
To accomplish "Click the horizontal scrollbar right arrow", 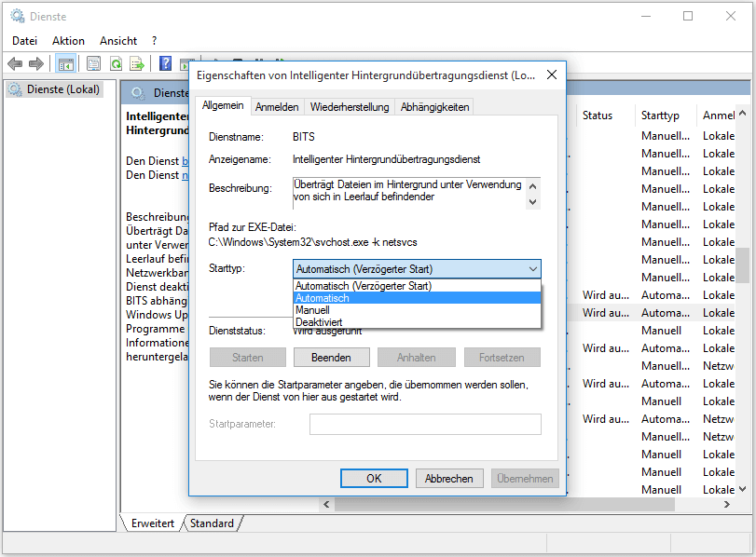I will click(727, 505).
